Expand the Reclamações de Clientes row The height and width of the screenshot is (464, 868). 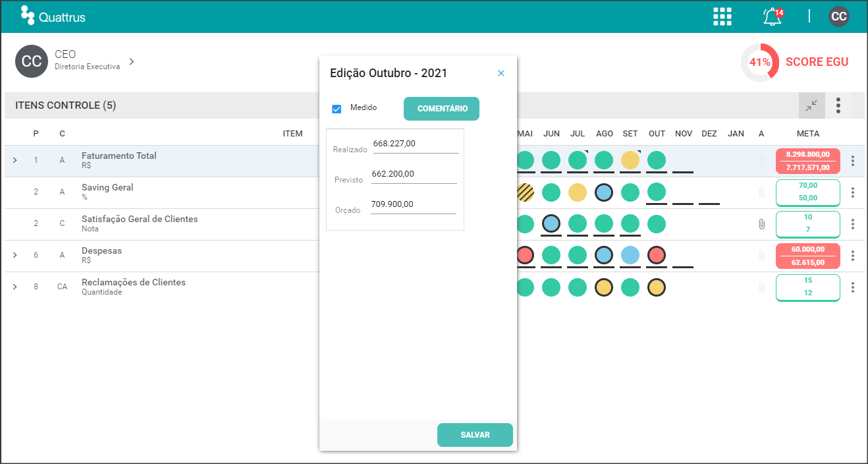(x=15, y=287)
